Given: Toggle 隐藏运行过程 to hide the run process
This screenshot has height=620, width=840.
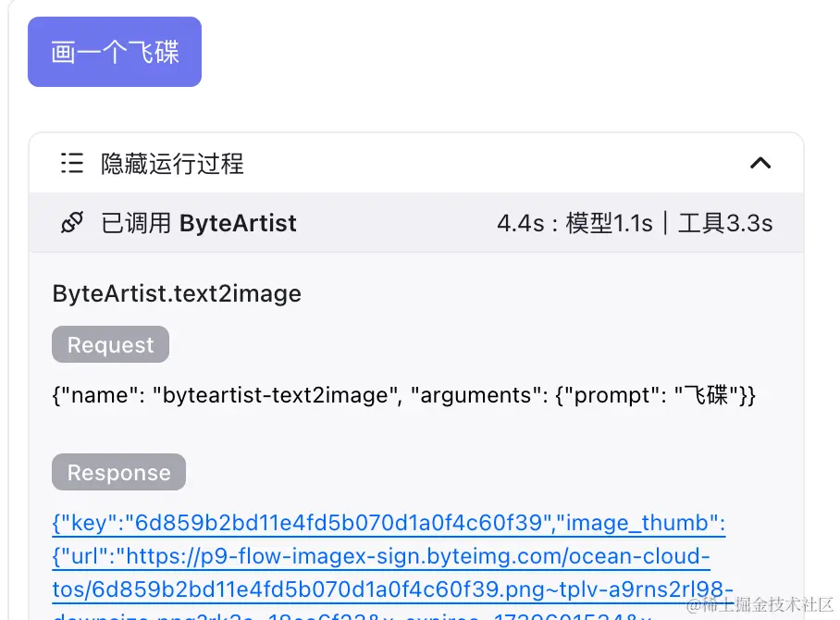Looking at the screenshot, I should click(x=172, y=163).
